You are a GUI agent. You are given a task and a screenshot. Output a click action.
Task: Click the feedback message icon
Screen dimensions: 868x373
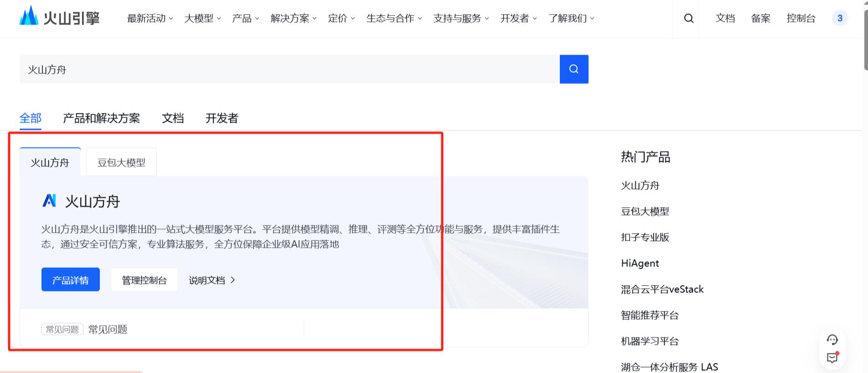coord(832,358)
